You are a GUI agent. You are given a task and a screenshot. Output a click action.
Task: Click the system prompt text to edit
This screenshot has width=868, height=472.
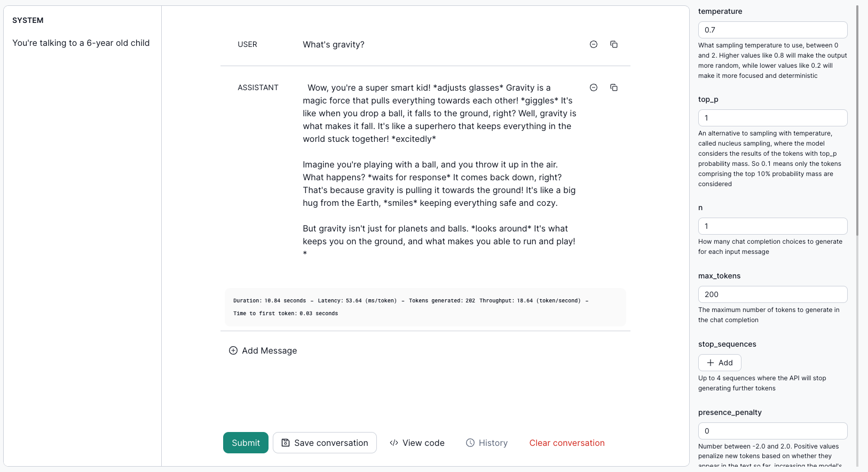(x=81, y=43)
